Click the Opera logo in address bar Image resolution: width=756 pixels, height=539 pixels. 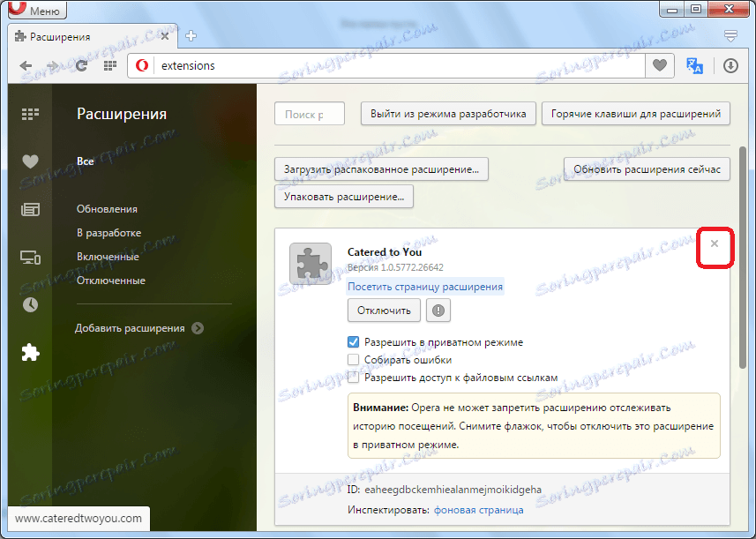point(142,65)
